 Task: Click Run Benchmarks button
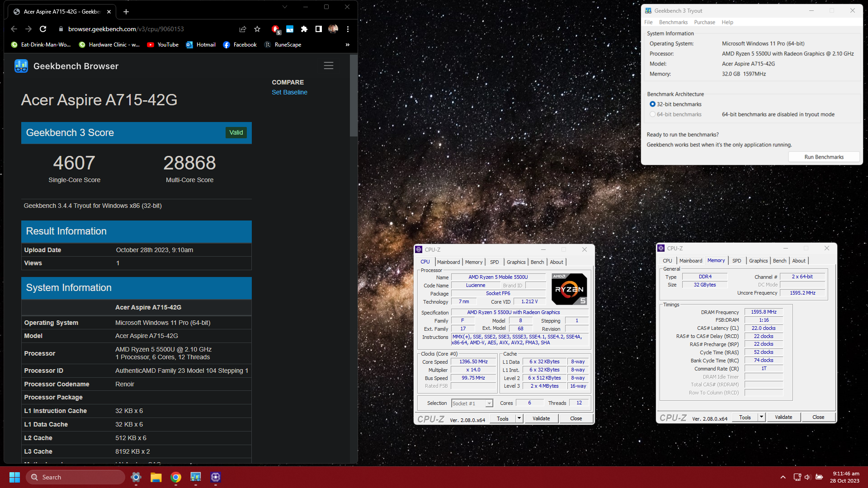(824, 157)
